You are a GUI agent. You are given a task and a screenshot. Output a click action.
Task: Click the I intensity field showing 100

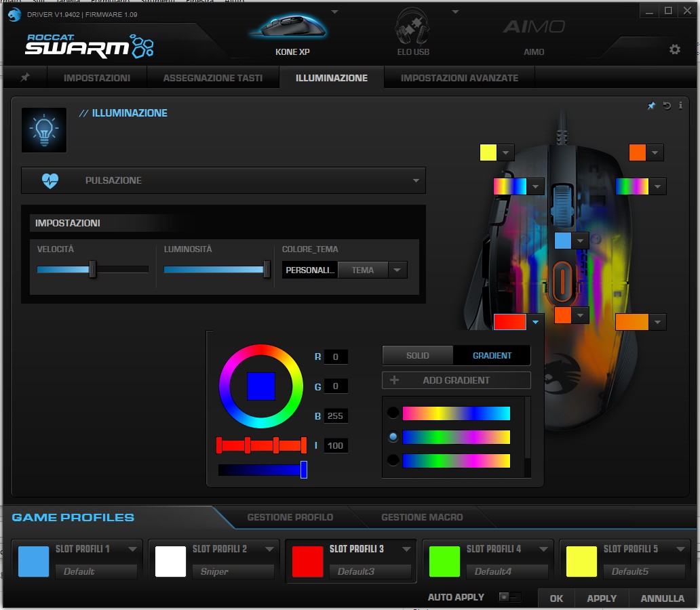click(336, 445)
